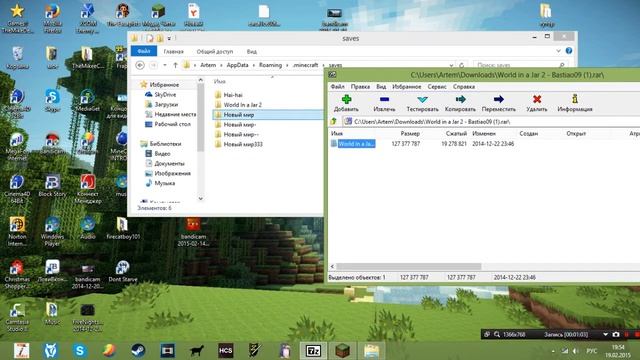The width and height of the screenshot is (640, 360).
Task: Click the green Добавить plus icon in 7-Zip
Action: pos(346,99)
